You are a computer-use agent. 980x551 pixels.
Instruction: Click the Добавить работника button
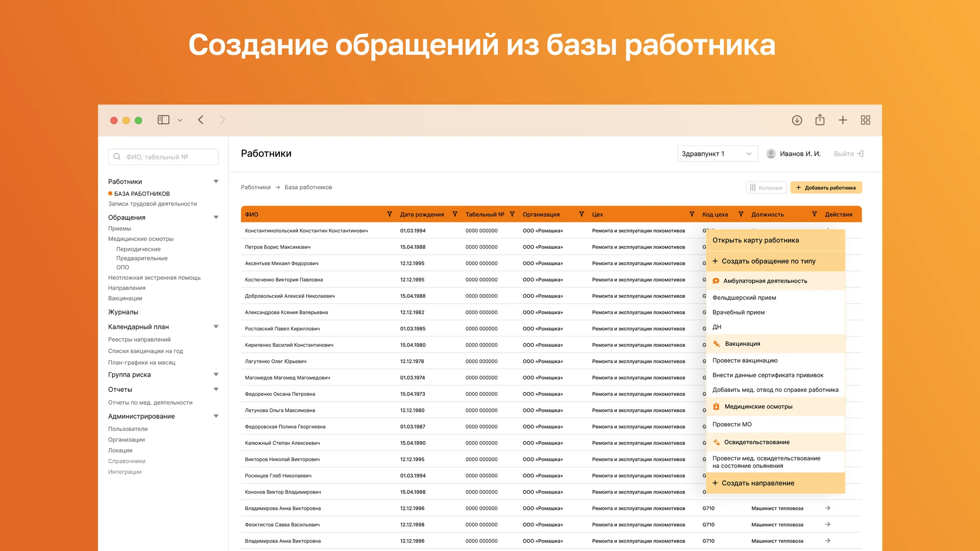coord(827,187)
